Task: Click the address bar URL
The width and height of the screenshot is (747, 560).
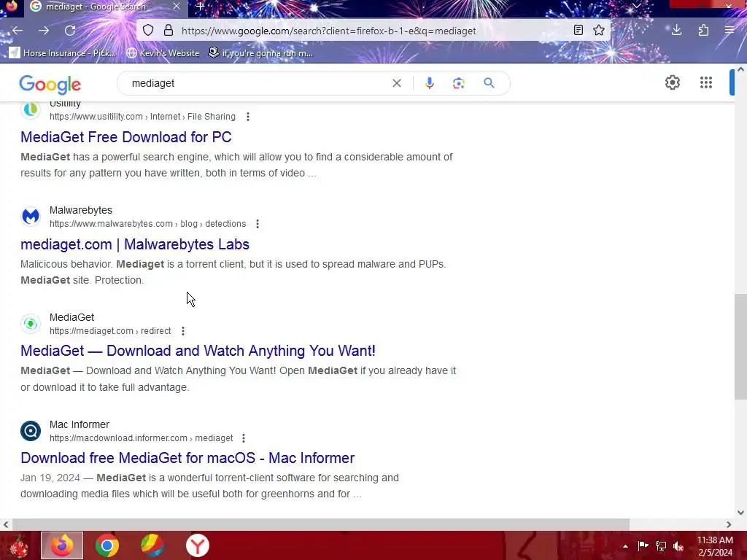Action: pos(329,31)
